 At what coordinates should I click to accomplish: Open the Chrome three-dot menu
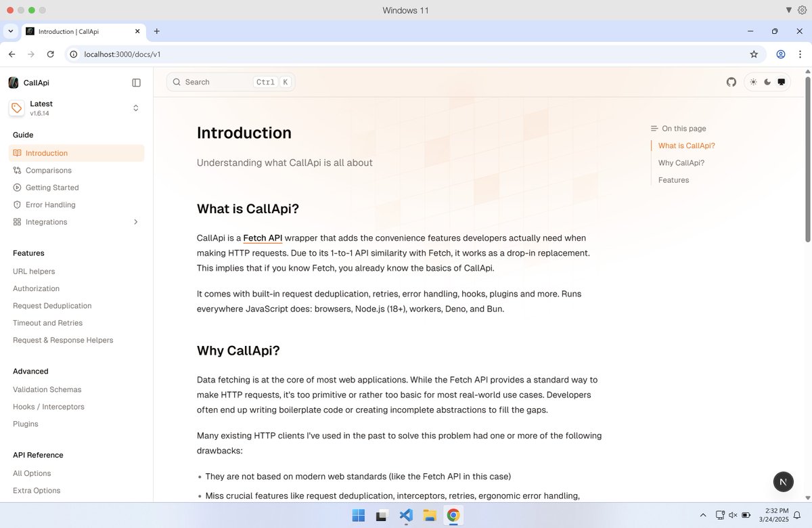coord(800,54)
